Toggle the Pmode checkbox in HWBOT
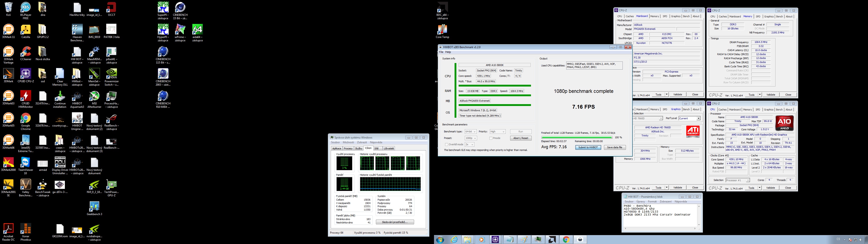The height and width of the screenshot is (244, 868). point(491,138)
